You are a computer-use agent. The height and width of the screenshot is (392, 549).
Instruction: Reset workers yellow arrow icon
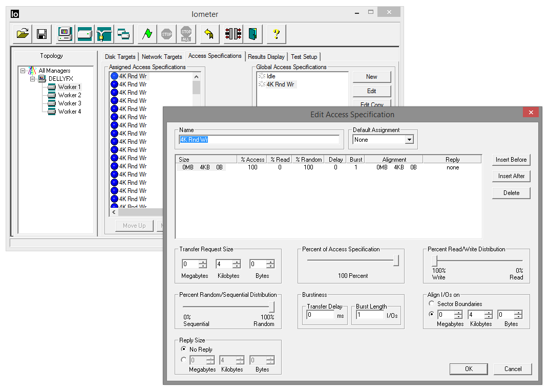coord(209,34)
